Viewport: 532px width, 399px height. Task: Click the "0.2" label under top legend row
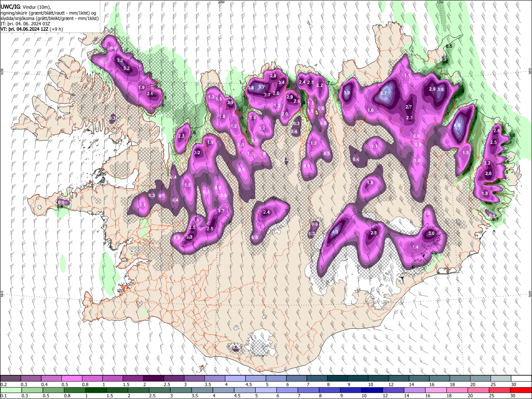tap(3, 384)
